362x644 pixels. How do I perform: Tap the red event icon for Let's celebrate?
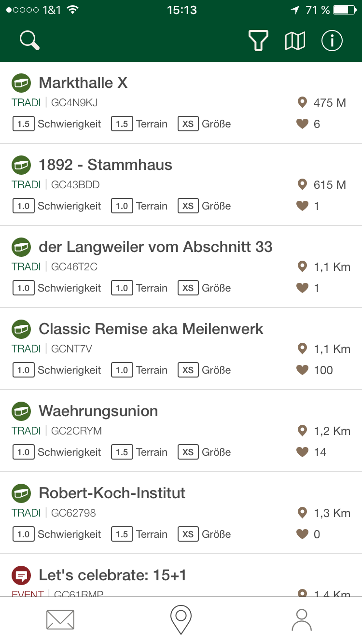[x=21, y=575]
